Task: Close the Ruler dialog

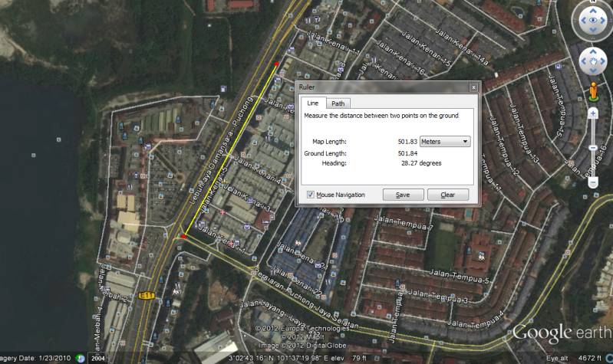Action: (473, 87)
